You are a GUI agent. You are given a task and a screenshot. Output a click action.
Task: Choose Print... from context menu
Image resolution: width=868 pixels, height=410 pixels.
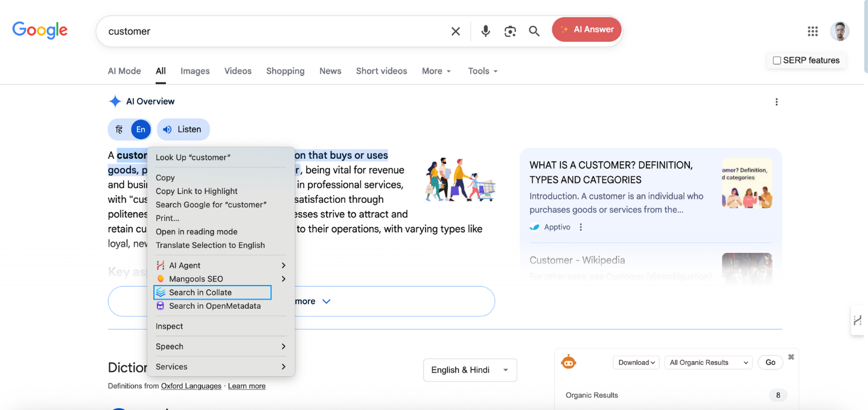click(x=220, y=218)
